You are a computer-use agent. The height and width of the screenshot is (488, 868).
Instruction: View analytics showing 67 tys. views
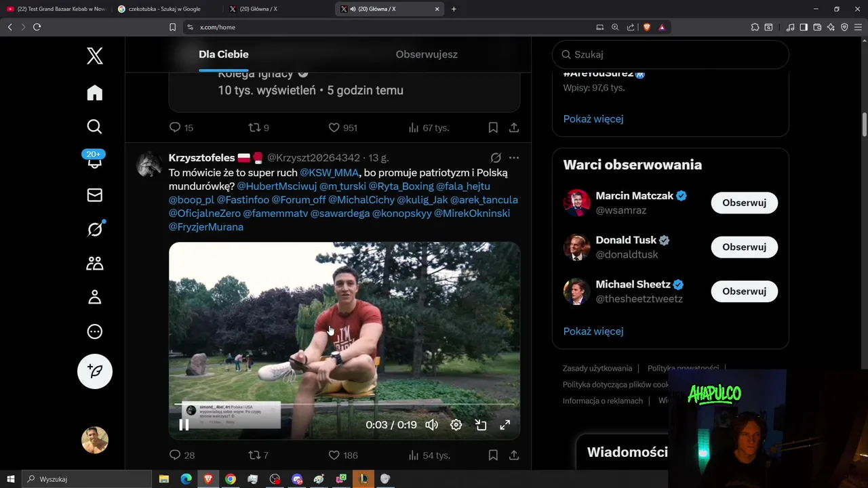[x=429, y=127]
